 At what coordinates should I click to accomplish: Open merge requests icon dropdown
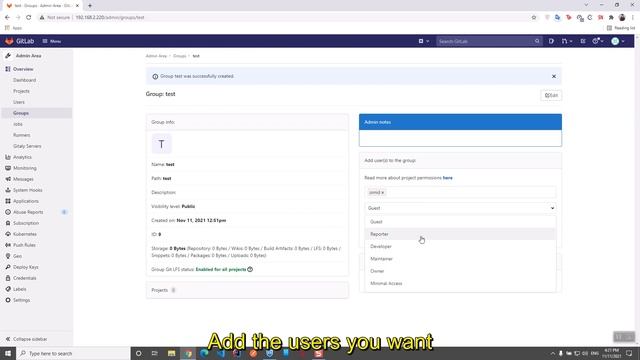click(567, 41)
